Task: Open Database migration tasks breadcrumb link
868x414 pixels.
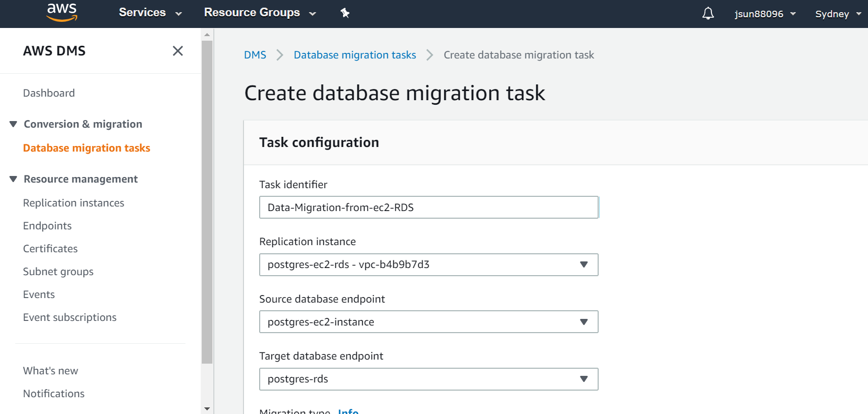Action: 355,55
